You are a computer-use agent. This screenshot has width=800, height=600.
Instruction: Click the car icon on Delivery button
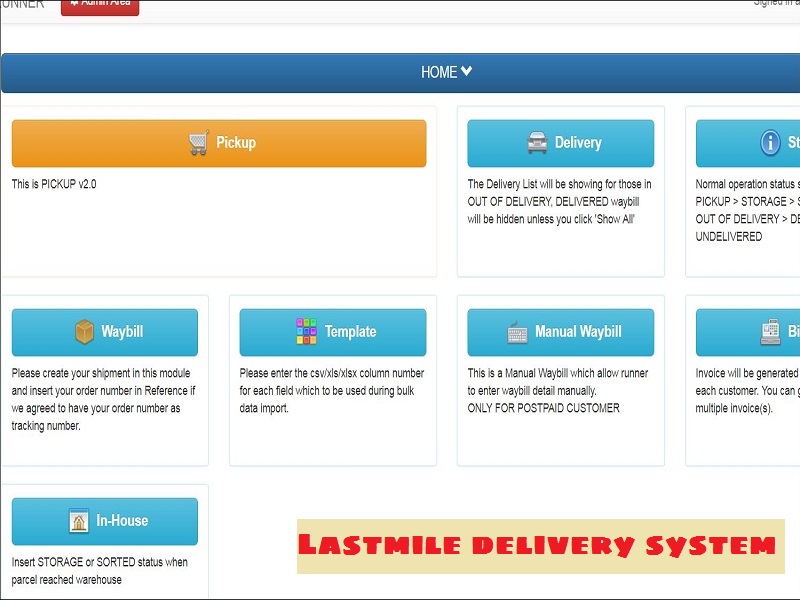click(538, 143)
